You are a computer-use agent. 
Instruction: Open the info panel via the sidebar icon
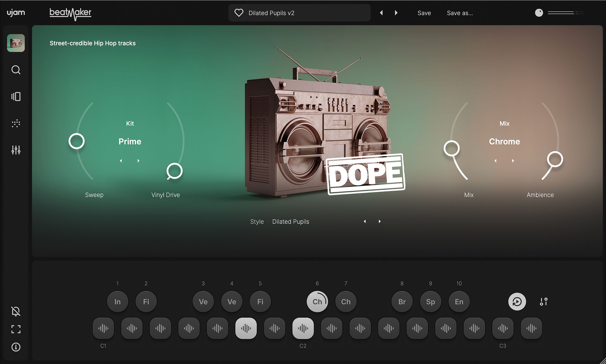click(x=16, y=347)
